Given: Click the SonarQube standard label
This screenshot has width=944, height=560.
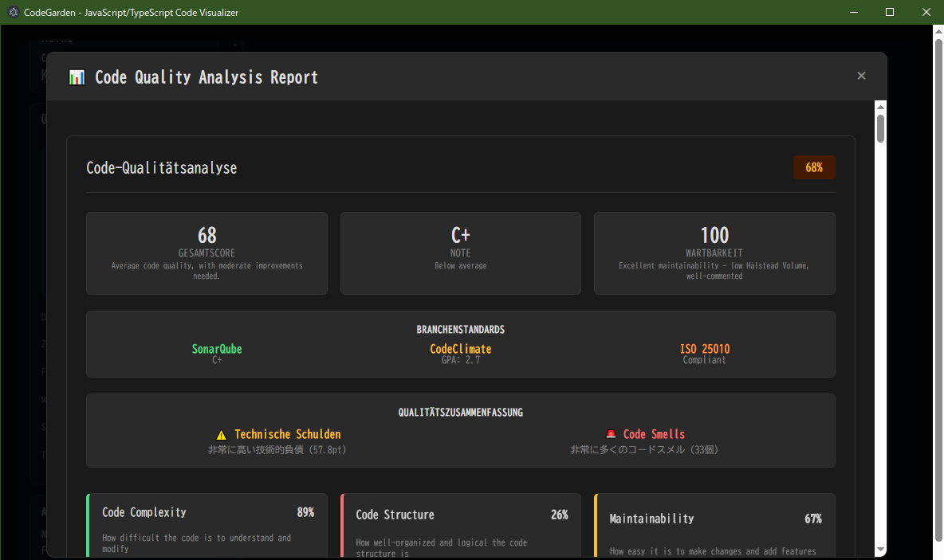Looking at the screenshot, I should click(x=217, y=349).
